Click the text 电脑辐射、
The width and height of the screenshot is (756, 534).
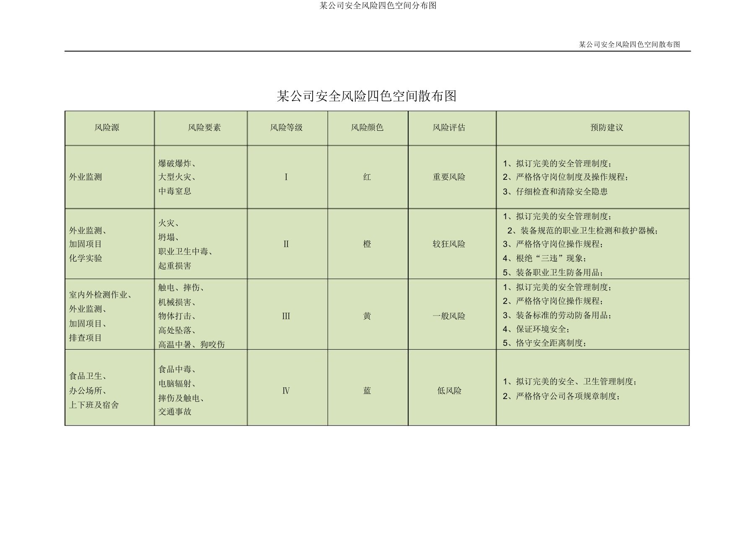(177, 384)
